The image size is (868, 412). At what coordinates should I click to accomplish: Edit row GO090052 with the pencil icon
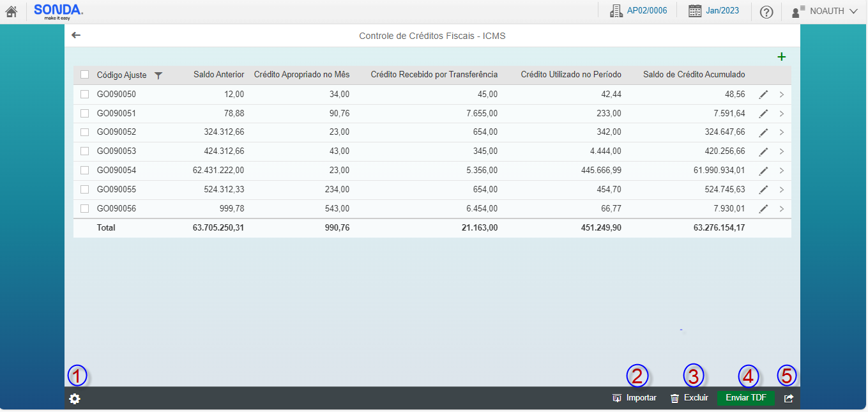[763, 132]
